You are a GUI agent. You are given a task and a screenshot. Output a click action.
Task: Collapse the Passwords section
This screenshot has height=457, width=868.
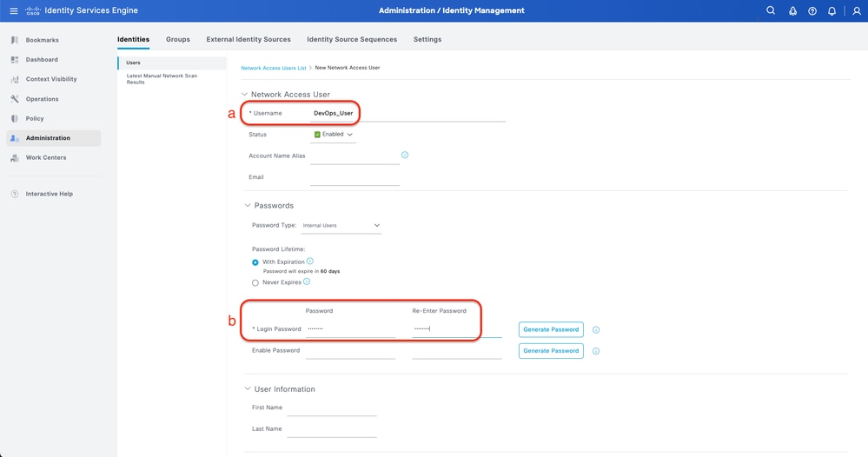pyautogui.click(x=248, y=205)
